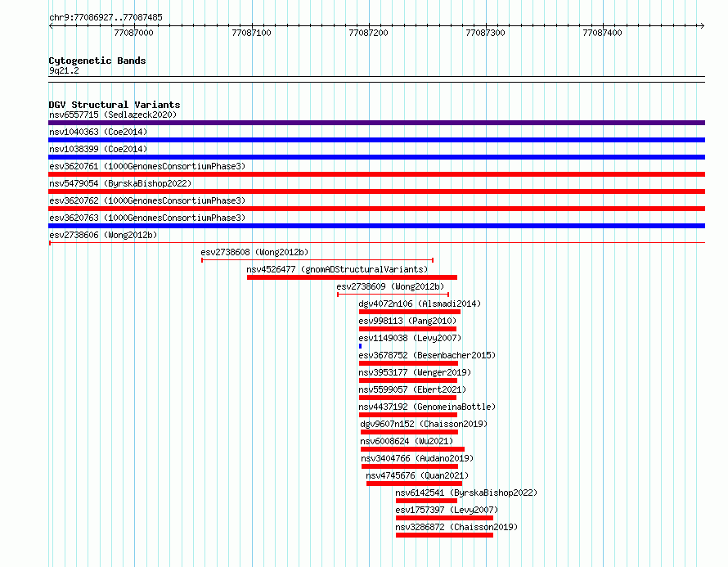Open nsv6142541 (ByrskaBishop2022) label
The height and width of the screenshot is (567, 728).
tap(466, 493)
